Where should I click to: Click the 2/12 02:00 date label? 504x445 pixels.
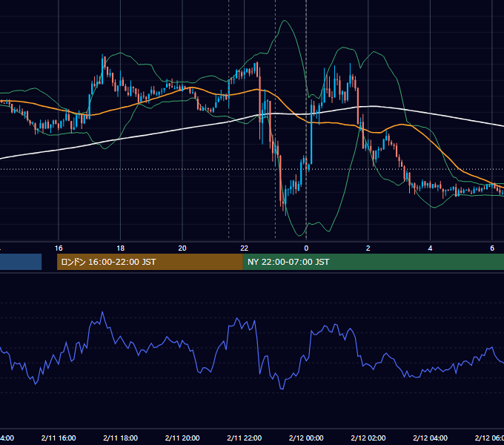point(368,438)
